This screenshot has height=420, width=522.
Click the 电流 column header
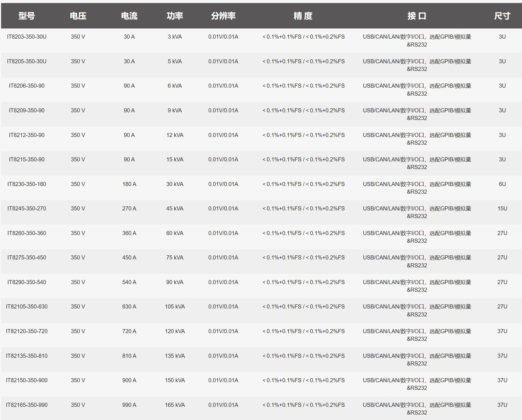(x=129, y=16)
